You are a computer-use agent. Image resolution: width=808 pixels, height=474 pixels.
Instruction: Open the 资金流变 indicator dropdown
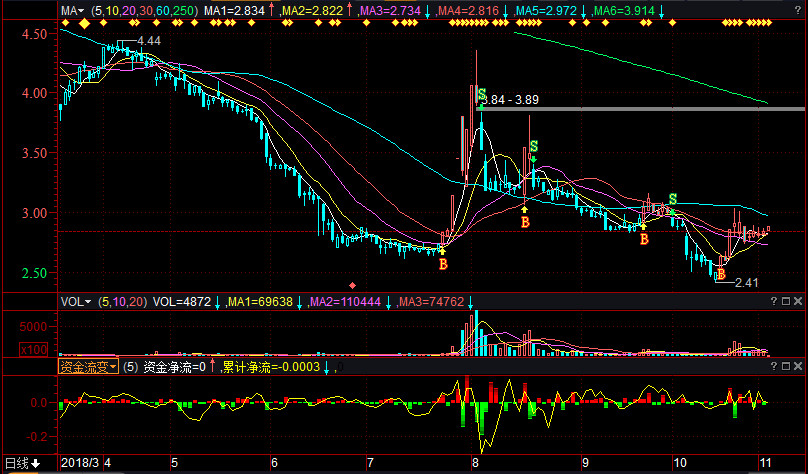coord(88,367)
